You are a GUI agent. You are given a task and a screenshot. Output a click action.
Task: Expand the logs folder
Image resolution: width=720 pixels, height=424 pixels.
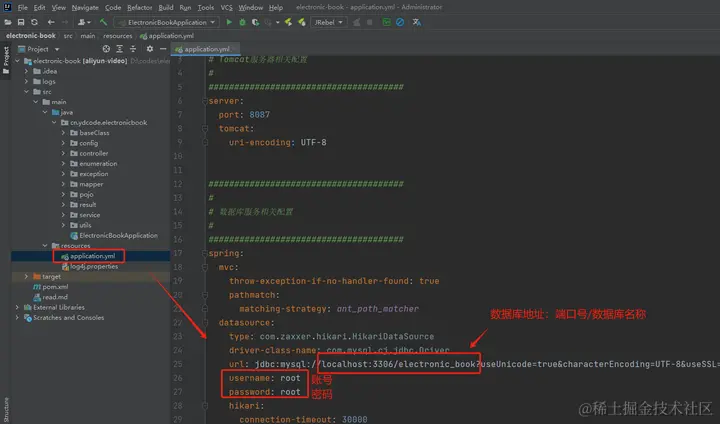[x=26, y=81]
